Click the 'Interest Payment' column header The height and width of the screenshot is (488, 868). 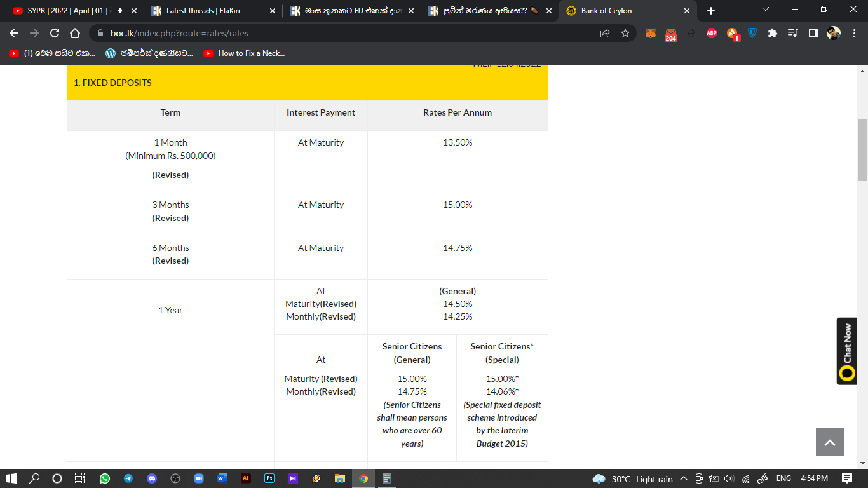tap(321, 112)
